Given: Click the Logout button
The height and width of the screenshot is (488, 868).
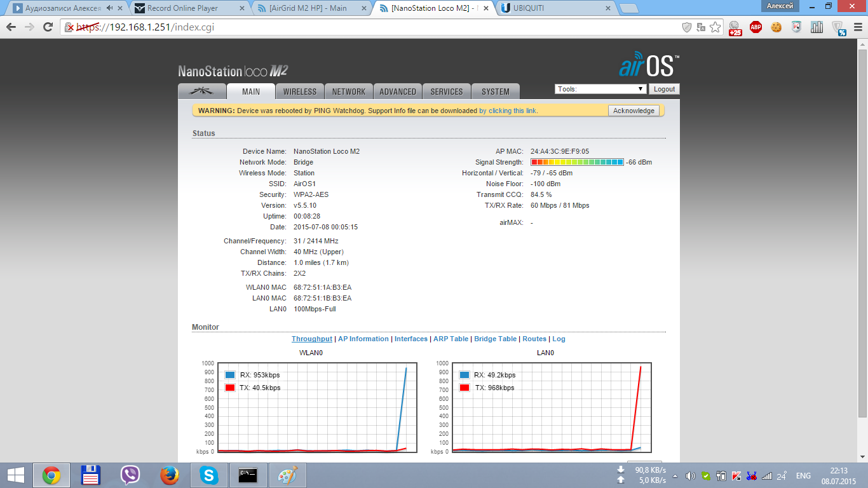Looking at the screenshot, I should 665,89.
